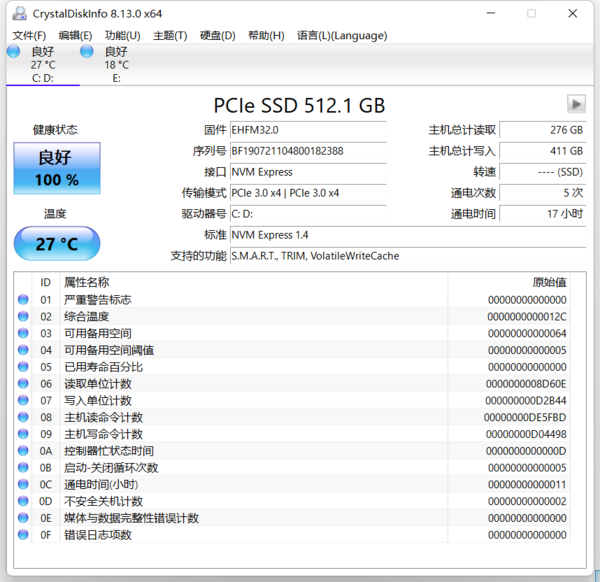Select raw value 0000000DE5FBD
This screenshot has height=582, width=600.
525,417
